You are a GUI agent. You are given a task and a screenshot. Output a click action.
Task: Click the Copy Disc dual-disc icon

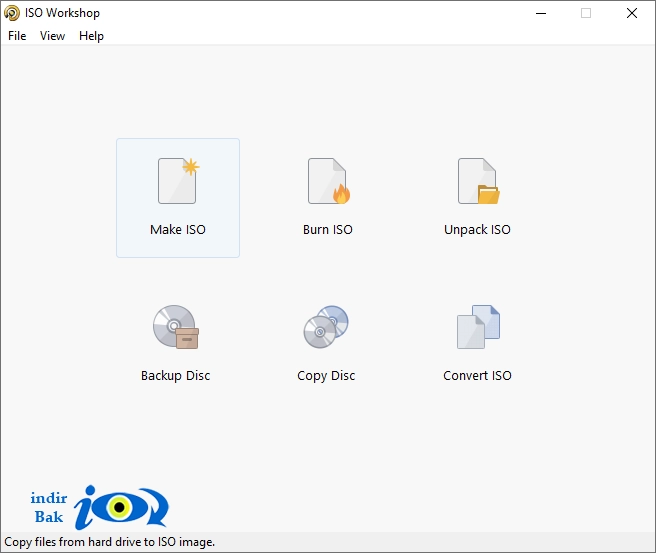pyautogui.click(x=326, y=327)
